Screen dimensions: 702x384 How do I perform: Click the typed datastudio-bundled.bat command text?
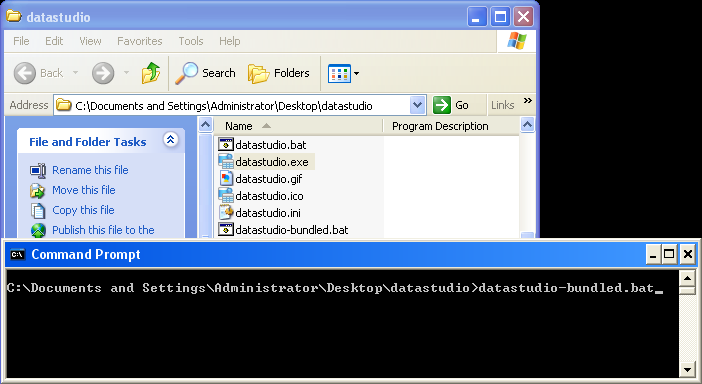point(566,287)
